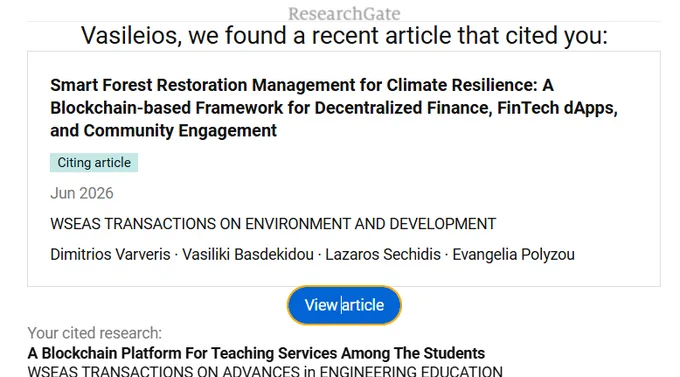Viewport: 680px width, 377px height.
Task: Click 'FinTech dApps' in the article title
Action: [x=557, y=108]
